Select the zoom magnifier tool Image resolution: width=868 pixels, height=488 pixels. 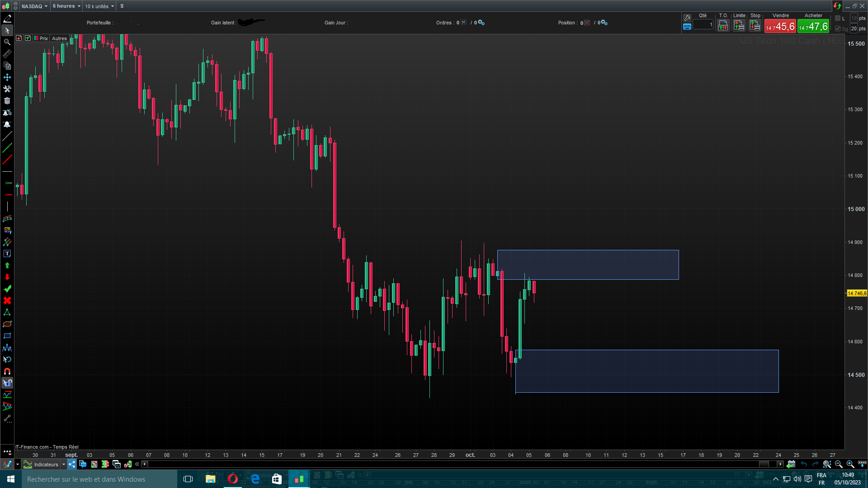(x=7, y=42)
